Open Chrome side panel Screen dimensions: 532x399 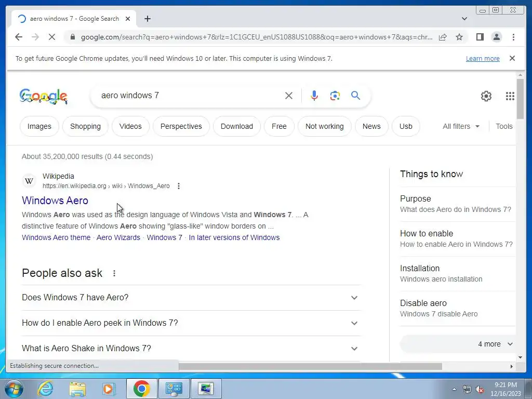[x=480, y=37]
